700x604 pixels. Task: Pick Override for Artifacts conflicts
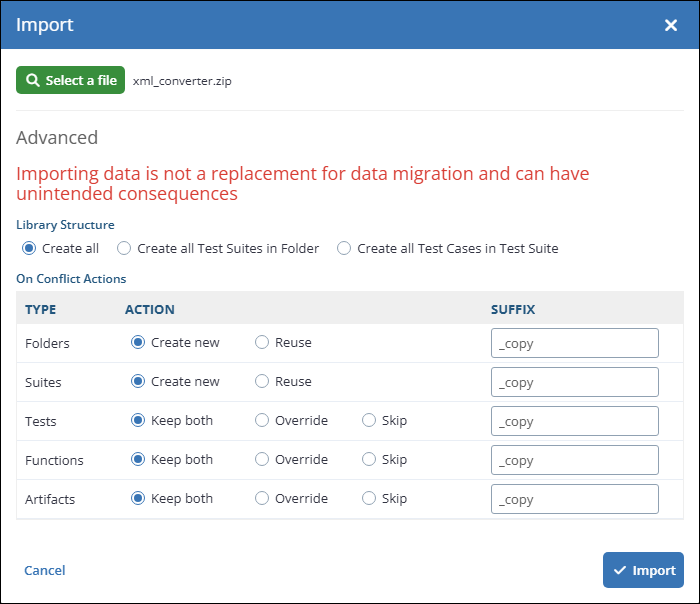coord(262,498)
